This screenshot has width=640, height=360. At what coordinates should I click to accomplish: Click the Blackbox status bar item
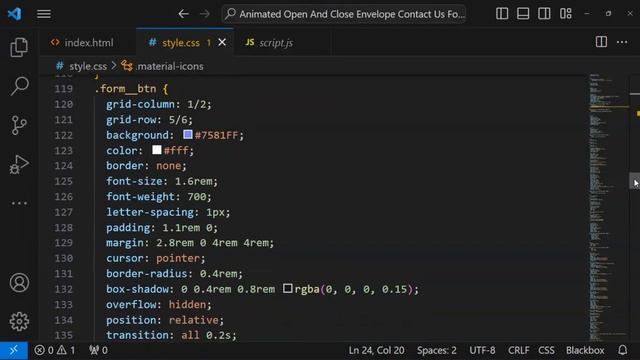[584, 350]
